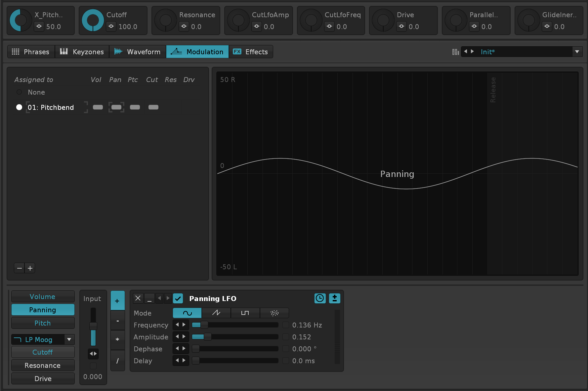Select the Cutoff modulation target

(x=43, y=352)
